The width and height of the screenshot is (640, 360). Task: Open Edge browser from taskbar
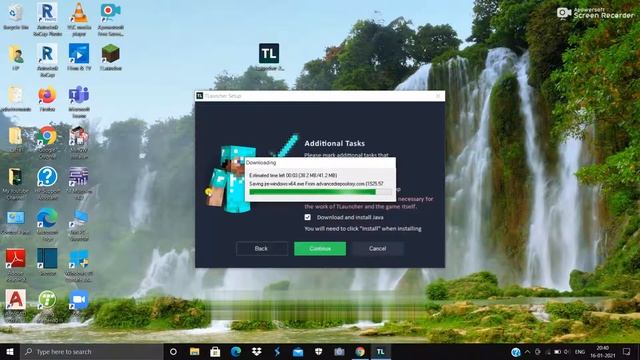[236, 351]
